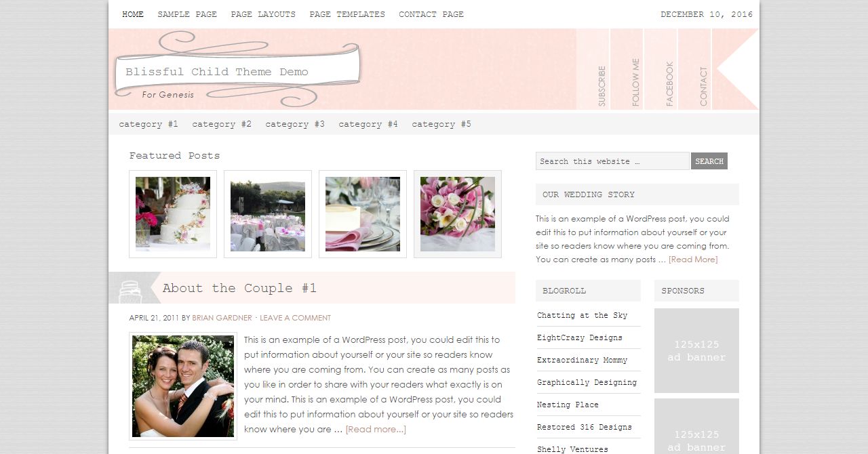868x454 pixels.
Task: Select category #2 in navigation
Action: tap(222, 124)
